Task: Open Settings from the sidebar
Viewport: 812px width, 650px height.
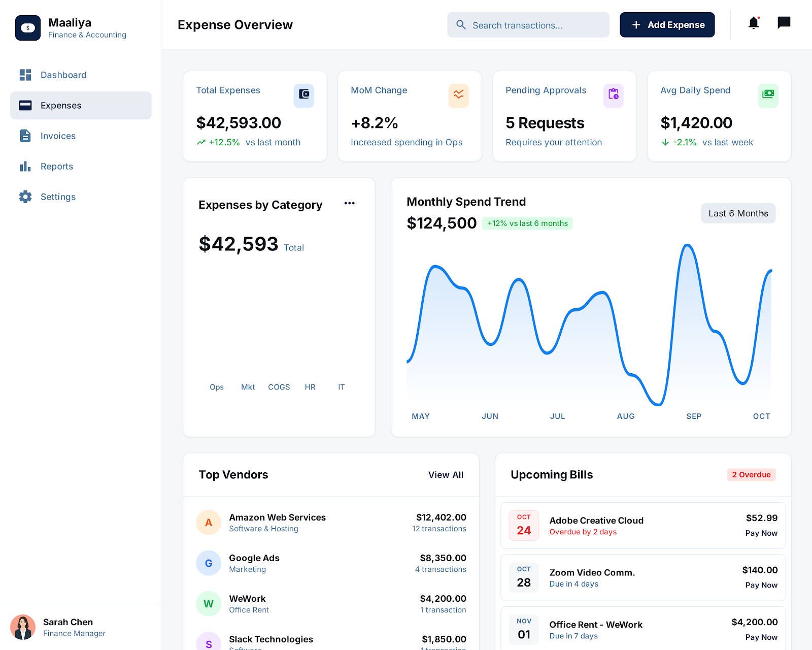Action: 57,197
